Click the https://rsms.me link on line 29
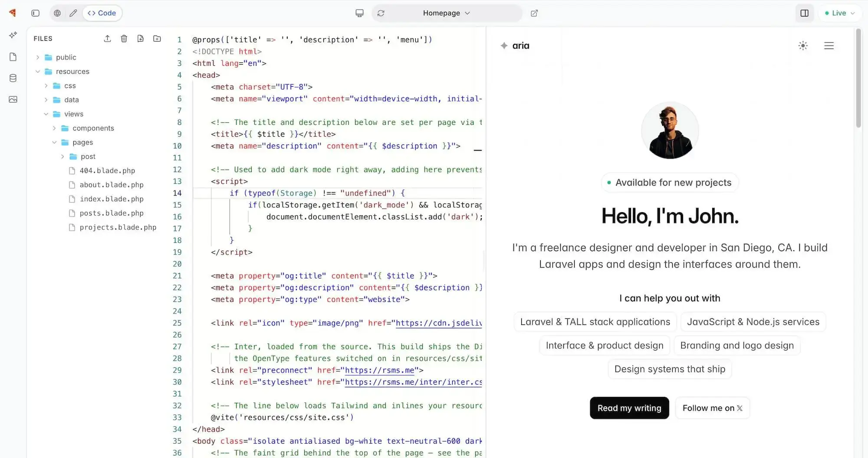Screen dimensions: 868x458 tap(379, 370)
